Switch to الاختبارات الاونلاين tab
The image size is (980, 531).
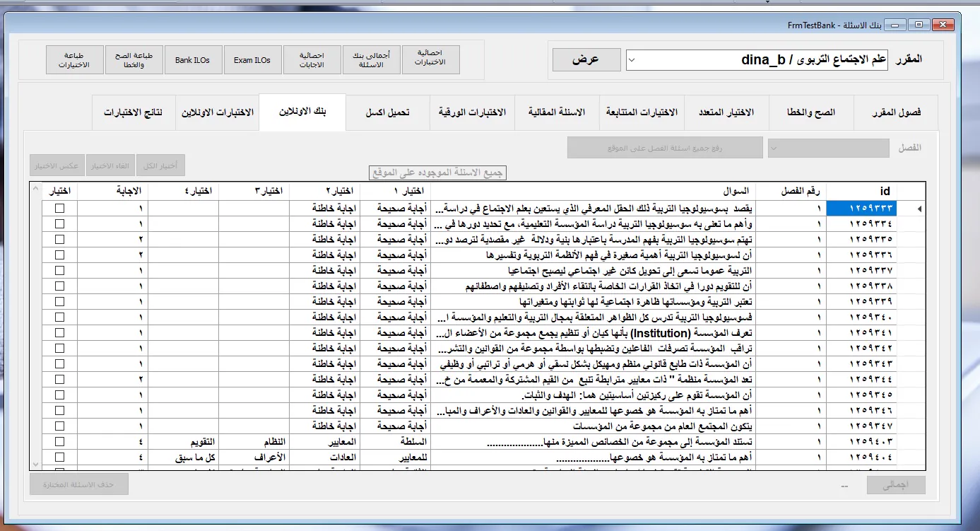coord(218,113)
